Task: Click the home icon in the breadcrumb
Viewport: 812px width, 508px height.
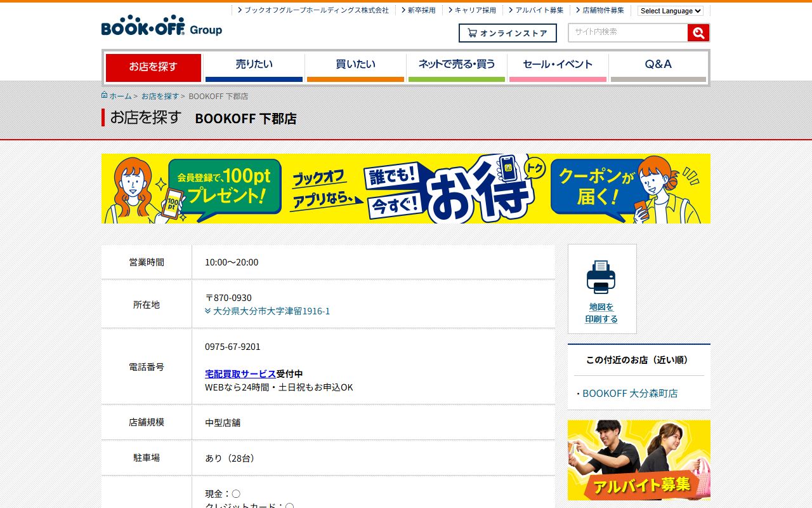Action: (105, 95)
